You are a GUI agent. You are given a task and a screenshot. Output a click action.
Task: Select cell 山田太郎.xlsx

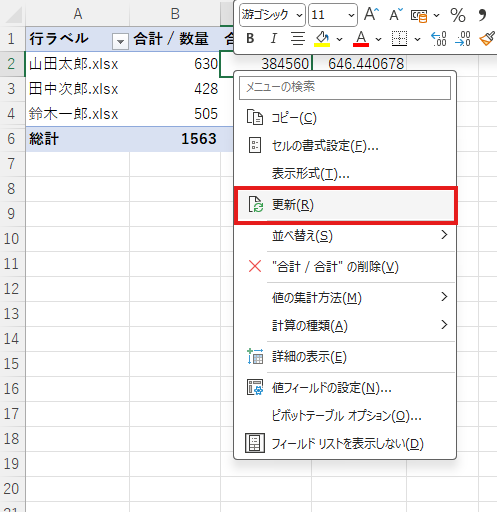click(x=77, y=64)
